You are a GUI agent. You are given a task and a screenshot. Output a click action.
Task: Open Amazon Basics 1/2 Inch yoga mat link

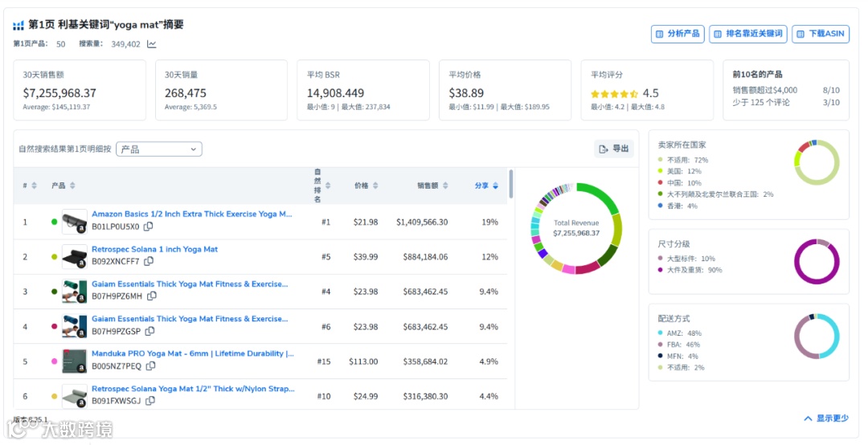point(192,214)
